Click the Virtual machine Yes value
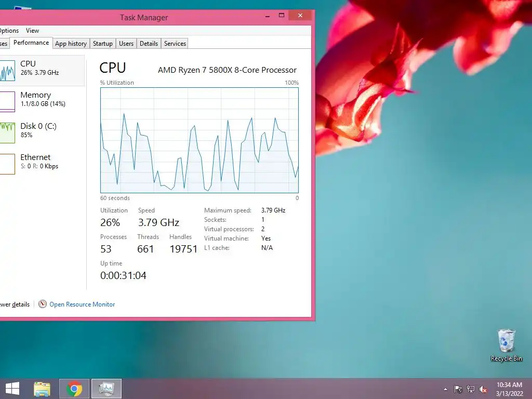532x399 pixels. pos(266,238)
